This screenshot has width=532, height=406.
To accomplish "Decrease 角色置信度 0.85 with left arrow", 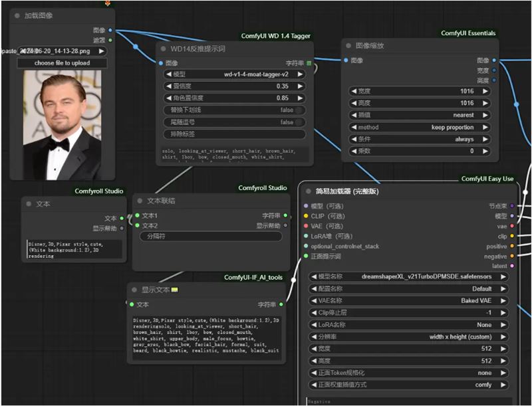I will coord(169,98).
